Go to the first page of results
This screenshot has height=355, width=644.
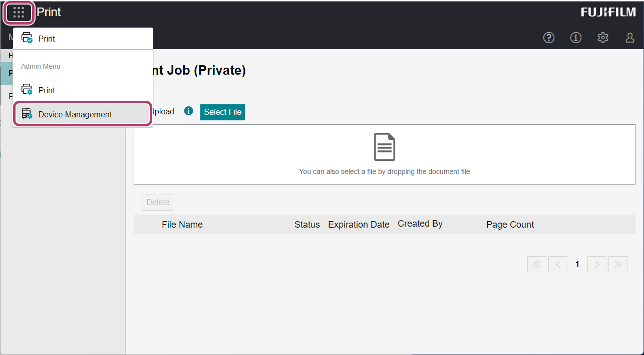537,264
